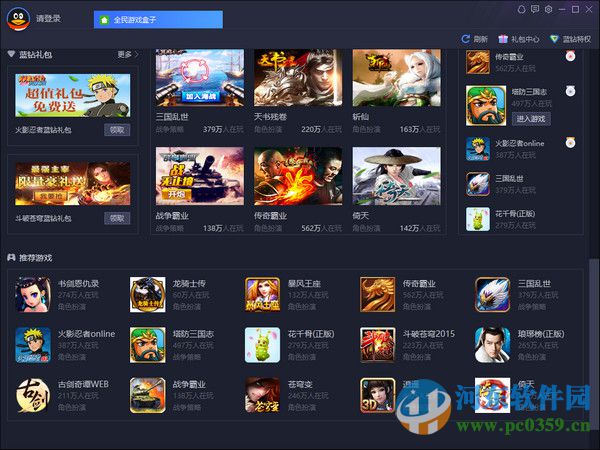Click the 请登录 login link
Image resolution: width=600 pixels, height=450 pixels.
pyautogui.click(x=48, y=18)
